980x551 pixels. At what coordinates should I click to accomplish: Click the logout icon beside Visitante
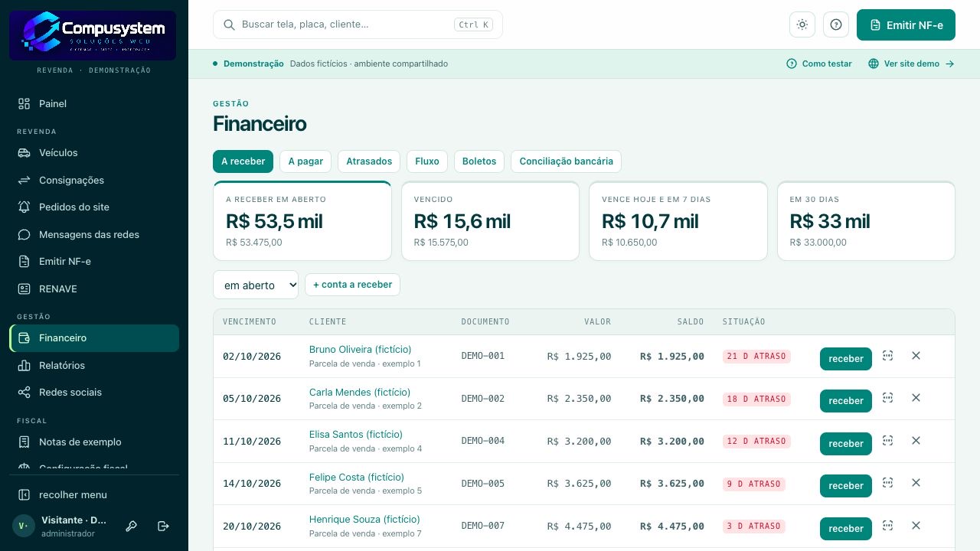pos(163,526)
